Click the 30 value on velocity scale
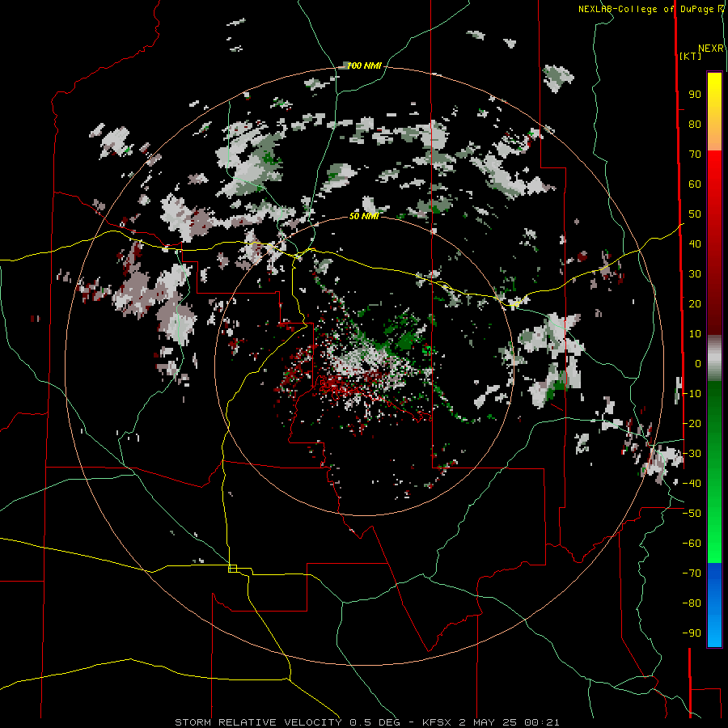 [695, 274]
